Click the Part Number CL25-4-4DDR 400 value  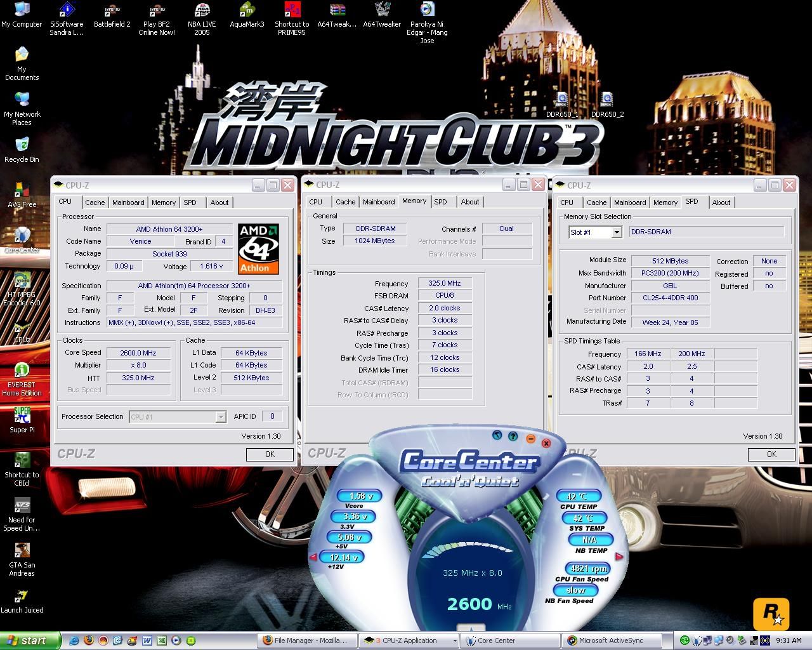(670, 298)
